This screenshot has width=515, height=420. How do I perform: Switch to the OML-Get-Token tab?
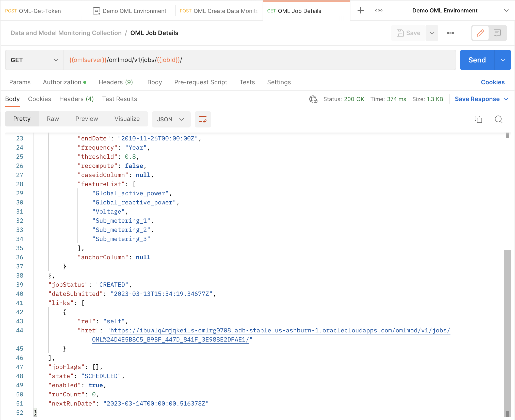point(40,11)
